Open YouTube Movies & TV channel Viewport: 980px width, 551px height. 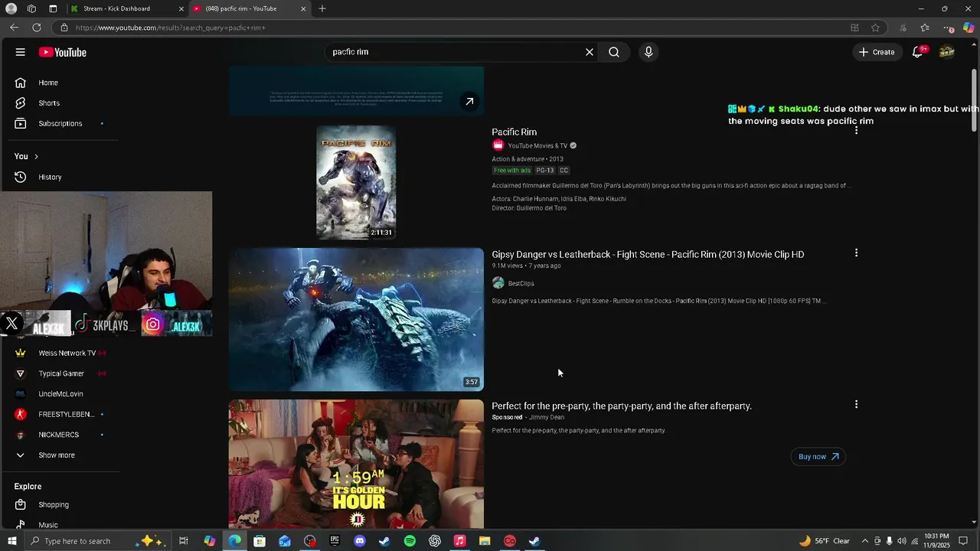click(537, 146)
